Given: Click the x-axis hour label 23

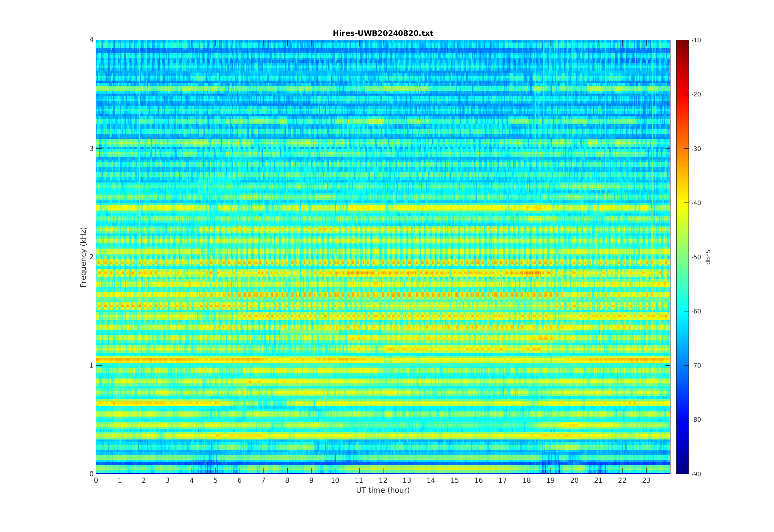Looking at the screenshot, I should [646, 480].
